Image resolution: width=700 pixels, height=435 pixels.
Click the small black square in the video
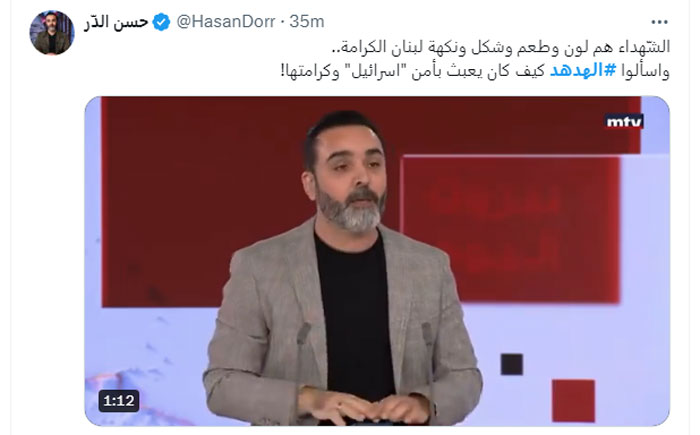[x=512, y=364]
